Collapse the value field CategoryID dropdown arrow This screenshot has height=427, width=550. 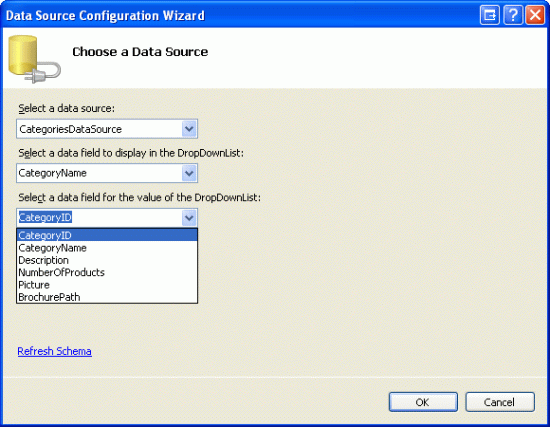tap(189, 218)
